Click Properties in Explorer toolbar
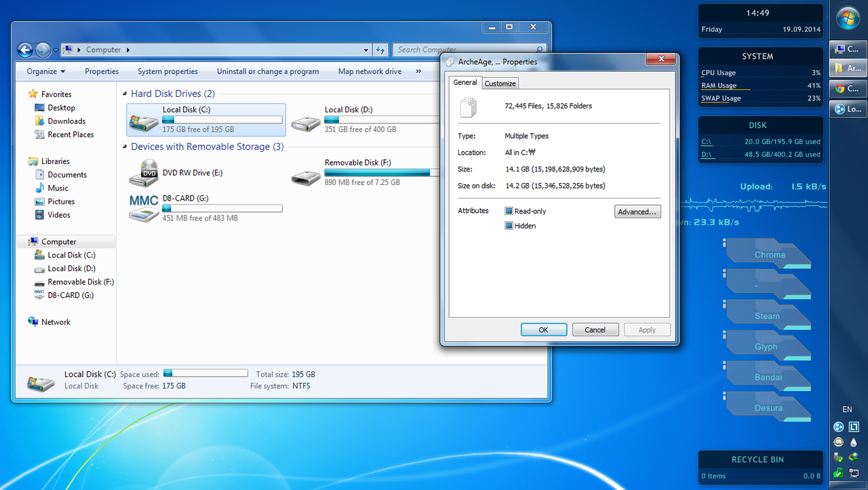The width and height of the screenshot is (868, 490). pos(102,71)
